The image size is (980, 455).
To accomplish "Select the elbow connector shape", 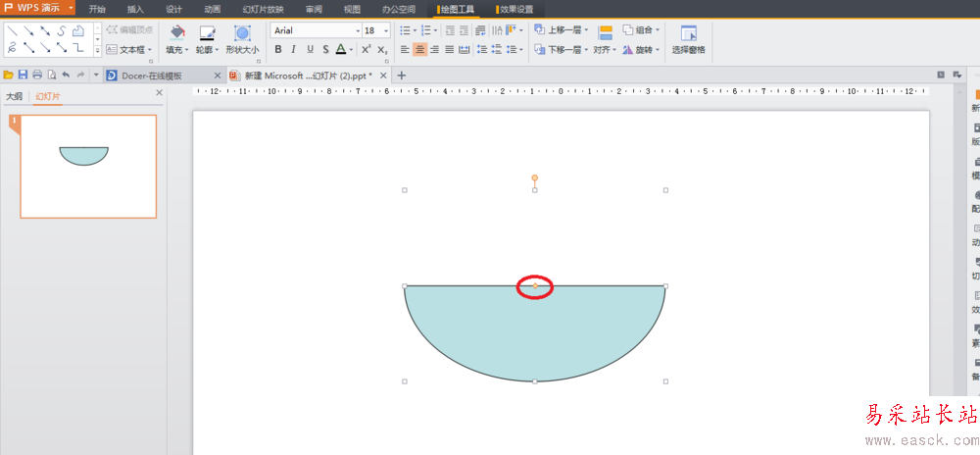I will point(78,47).
